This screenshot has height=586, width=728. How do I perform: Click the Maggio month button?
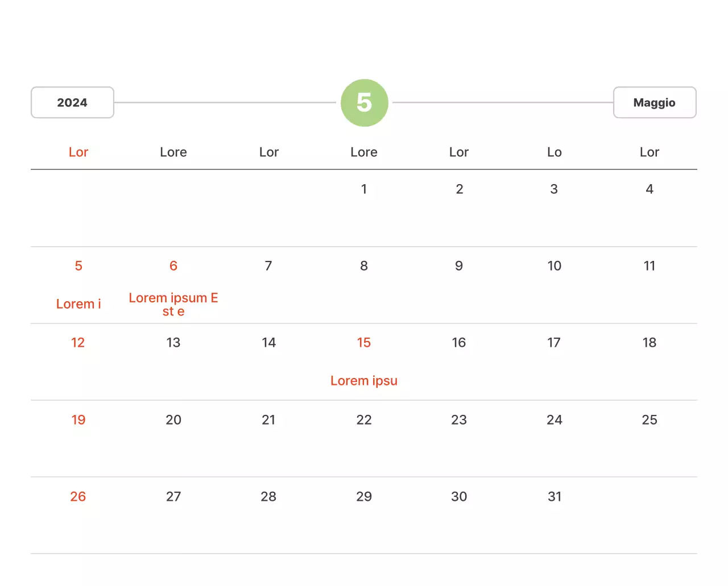click(654, 103)
